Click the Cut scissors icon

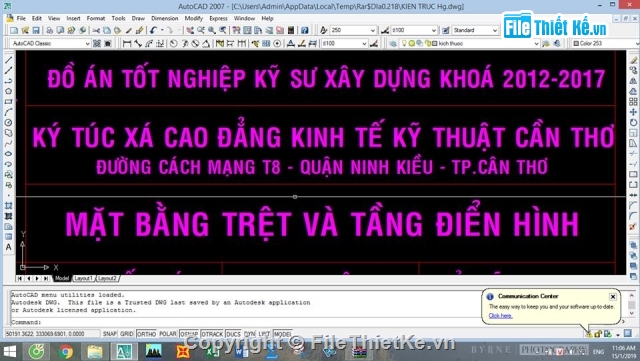point(96,30)
